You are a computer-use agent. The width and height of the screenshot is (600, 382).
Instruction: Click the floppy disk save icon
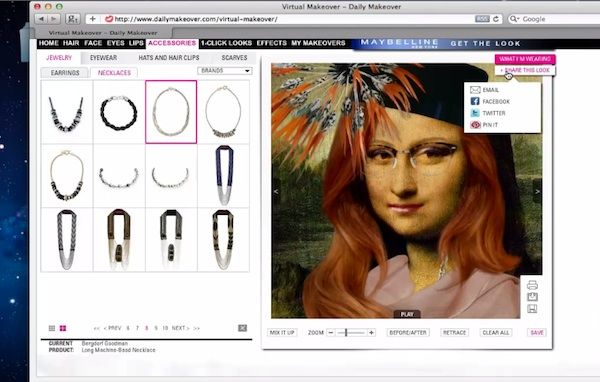pyautogui.click(x=532, y=309)
